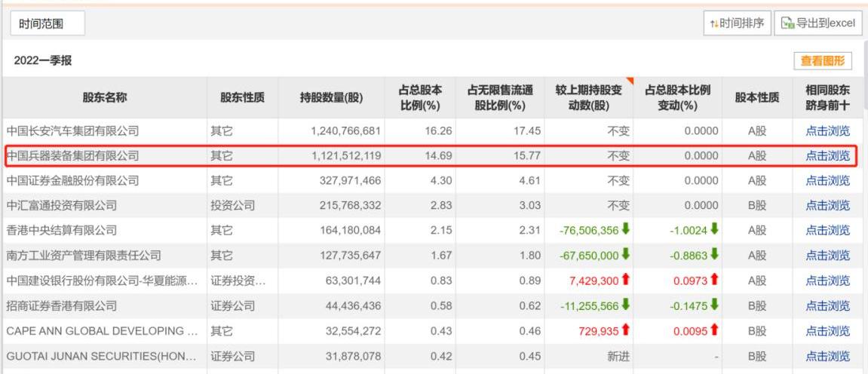Image resolution: width=868 pixels, height=374 pixels.
Task: Select shareholder 招商证券香港有限公司
Action: point(61,305)
